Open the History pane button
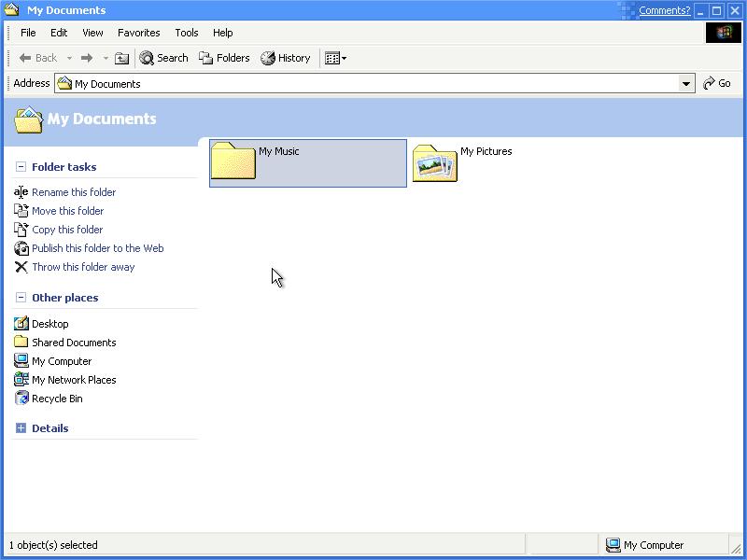This screenshot has height=560, width=747. pos(286,58)
